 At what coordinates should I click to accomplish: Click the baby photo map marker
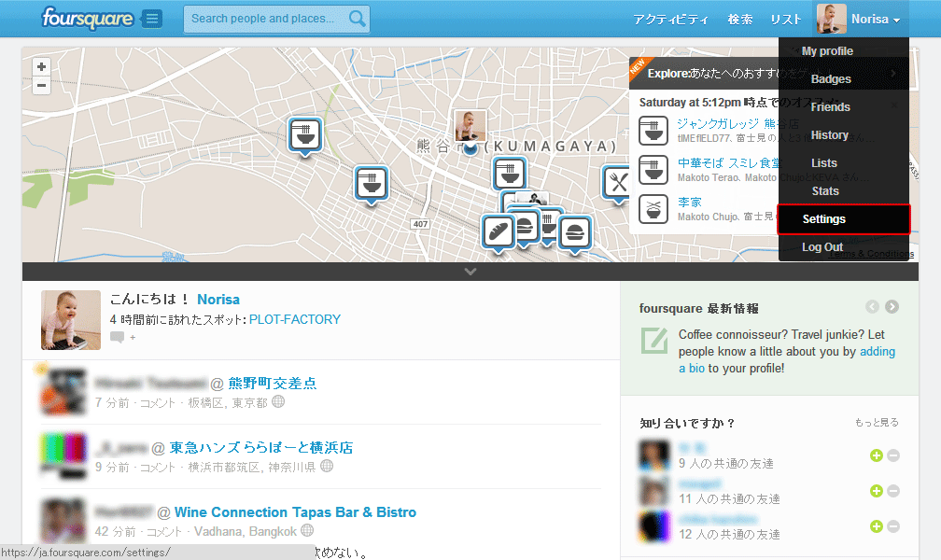point(470,126)
